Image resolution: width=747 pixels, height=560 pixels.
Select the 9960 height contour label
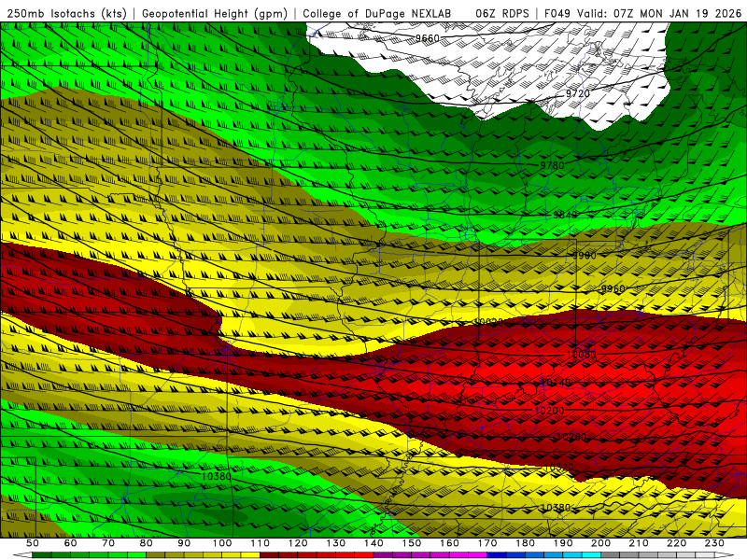(x=613, y=288)
